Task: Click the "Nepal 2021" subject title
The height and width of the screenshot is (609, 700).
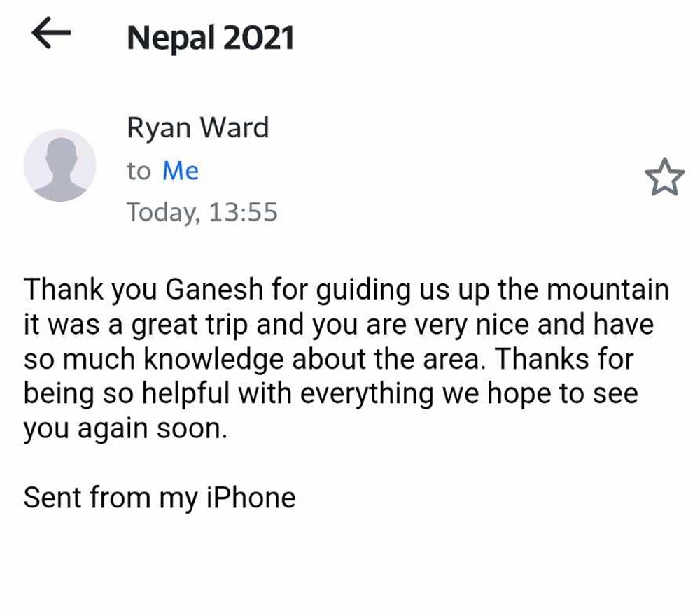Action: click(x=210, y=37)
